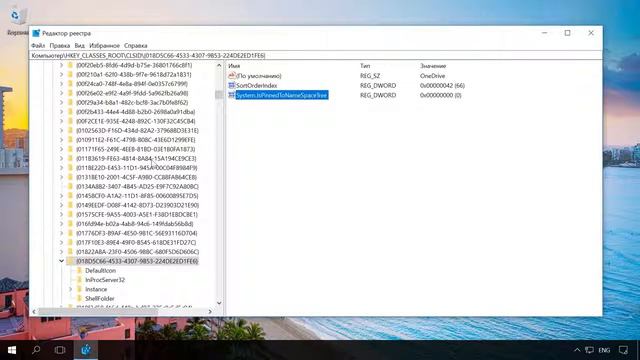The image size is (640, 360).
Task: Expand the {00f20eb5-8fd6 key chevron
Action: click(61, 65)
